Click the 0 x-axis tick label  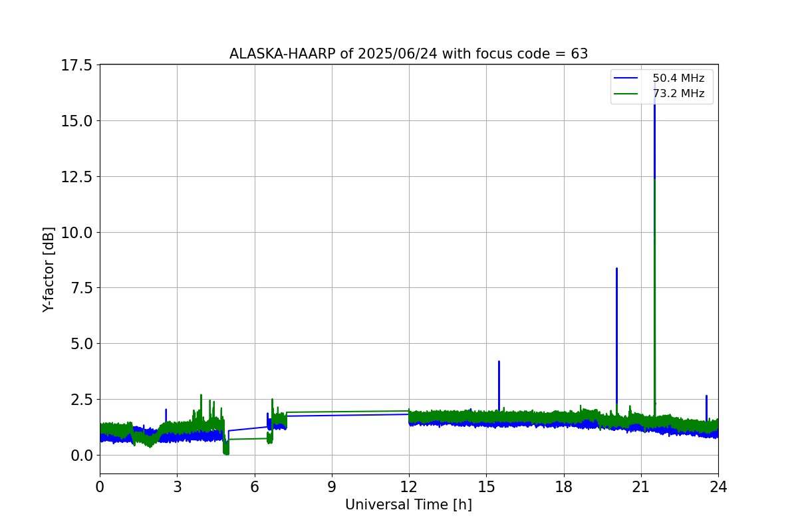click(100, 487)
